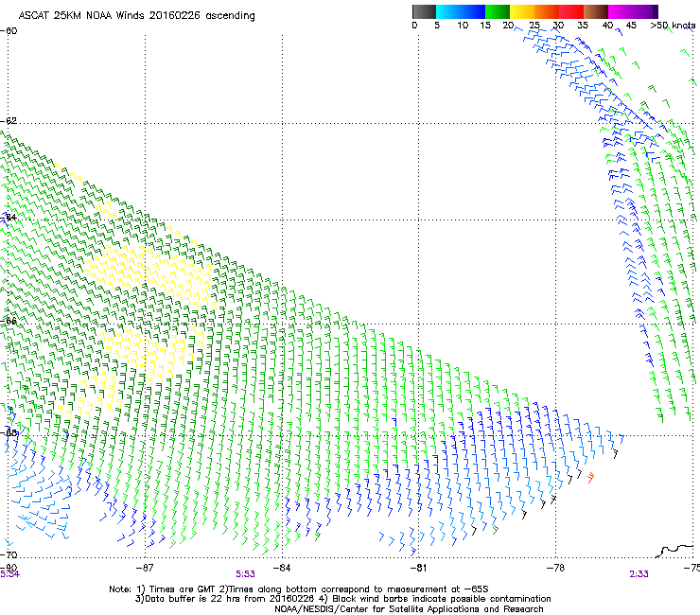This screenshot has height=615, width=700.
Task: Select the brown 35-40 knots color segment
Action: [x=596, y=11]
